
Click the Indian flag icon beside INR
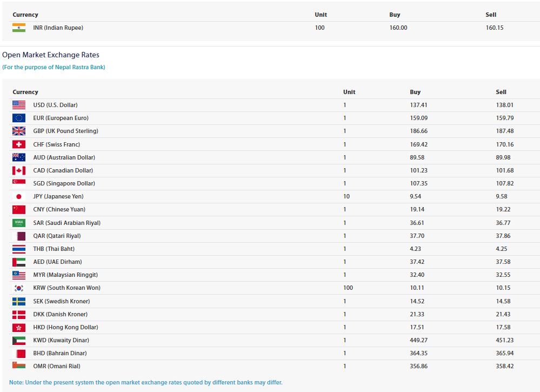[19, 28]
